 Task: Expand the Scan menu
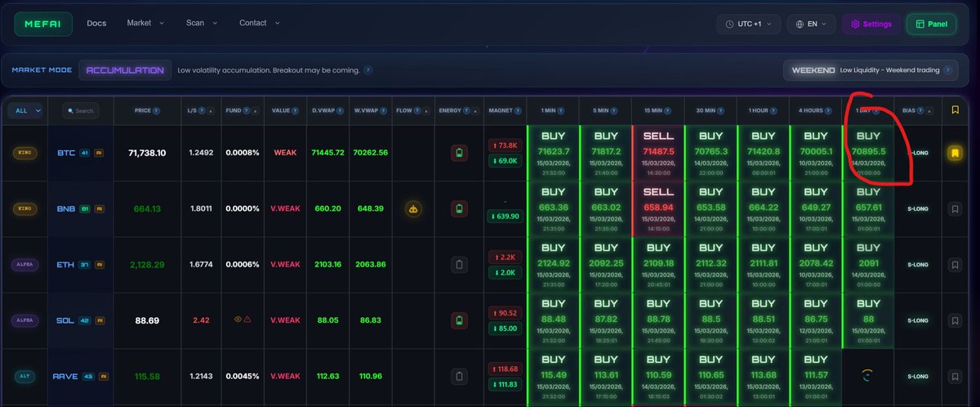pos(202,23)
